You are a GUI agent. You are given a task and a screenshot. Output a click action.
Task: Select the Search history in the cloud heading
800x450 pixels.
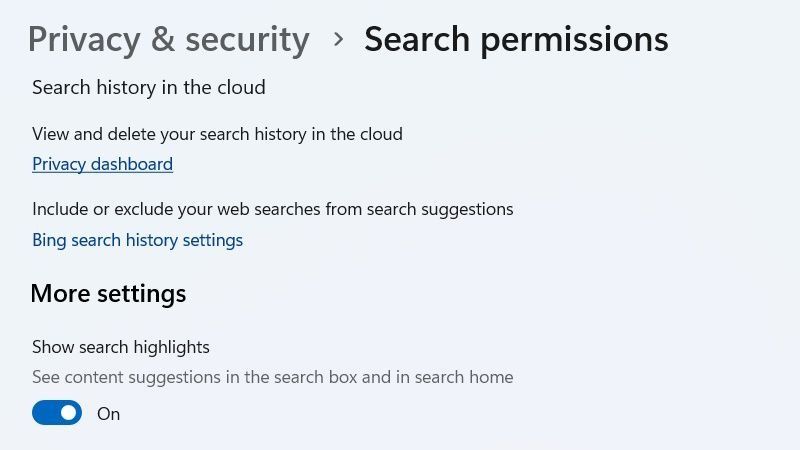pos(148,87)
